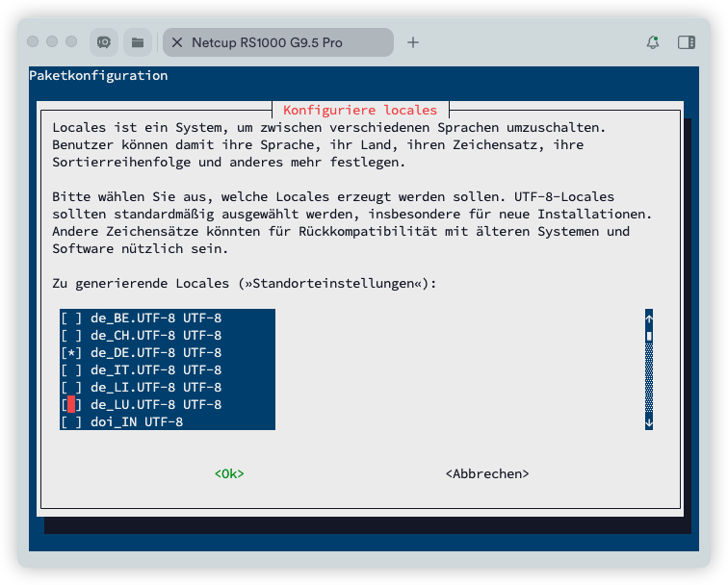The image size is (728, 585).
Task: Close the Netcup RS1000 G9.5 Pro tab
Action: click(x=177, y=42)
